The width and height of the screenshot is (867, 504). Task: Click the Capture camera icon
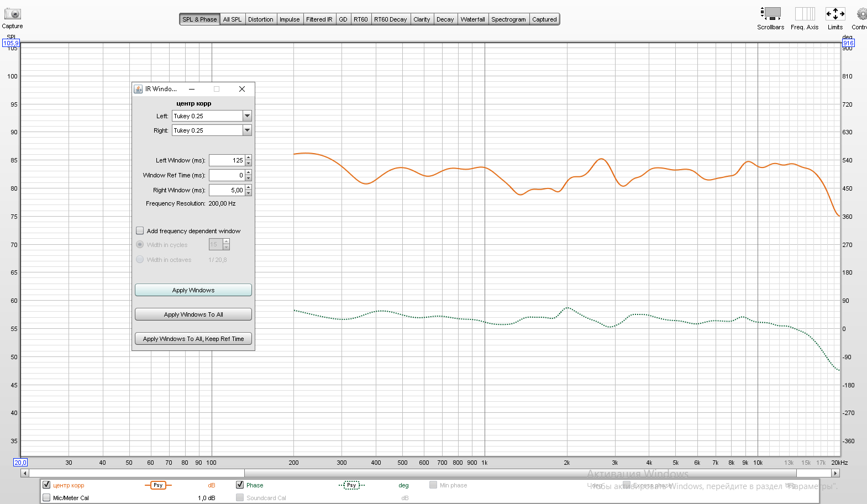[x=12, y=14]
